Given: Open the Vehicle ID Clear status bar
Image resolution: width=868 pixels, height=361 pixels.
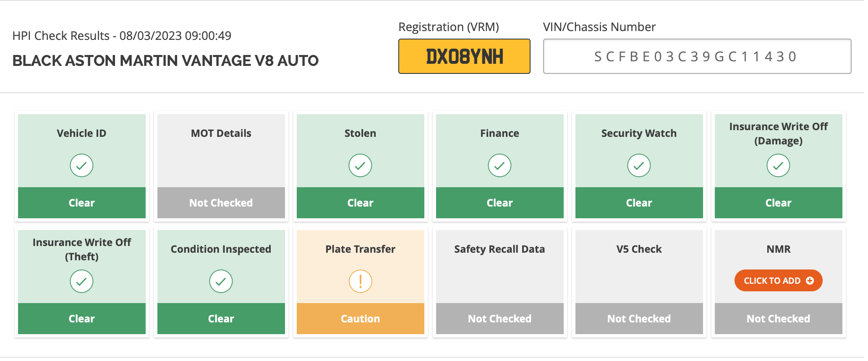Looking at the screenshot, I should pyautogui.click(x=82, y=203).
